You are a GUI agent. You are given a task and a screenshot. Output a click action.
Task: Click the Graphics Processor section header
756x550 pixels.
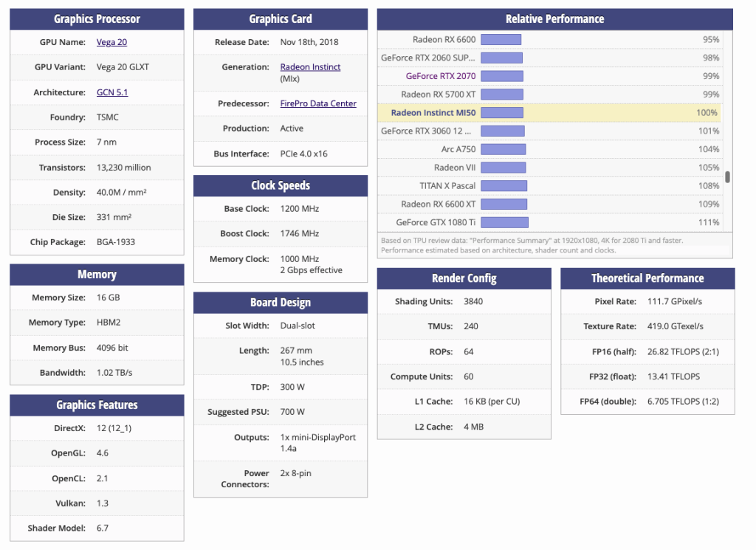pyautogui.click(x=97, y=19)
